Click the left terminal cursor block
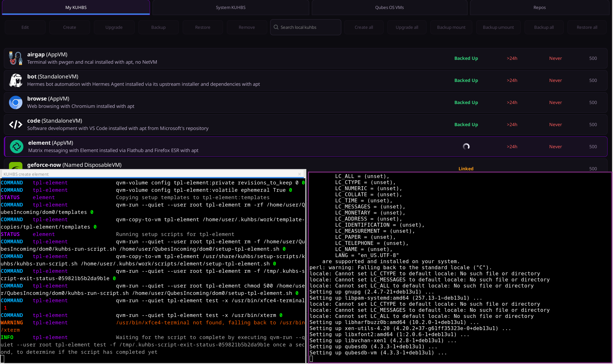 coord(2,360)
